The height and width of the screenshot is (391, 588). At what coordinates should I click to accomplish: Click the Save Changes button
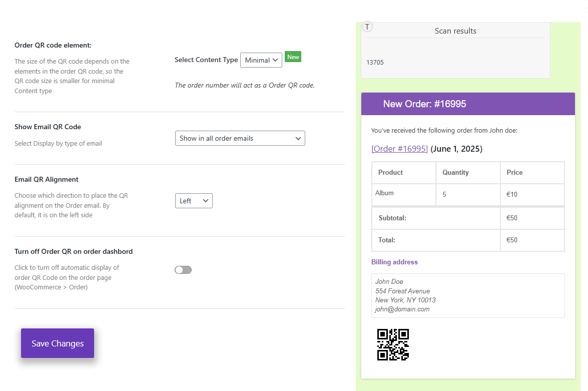58,343
